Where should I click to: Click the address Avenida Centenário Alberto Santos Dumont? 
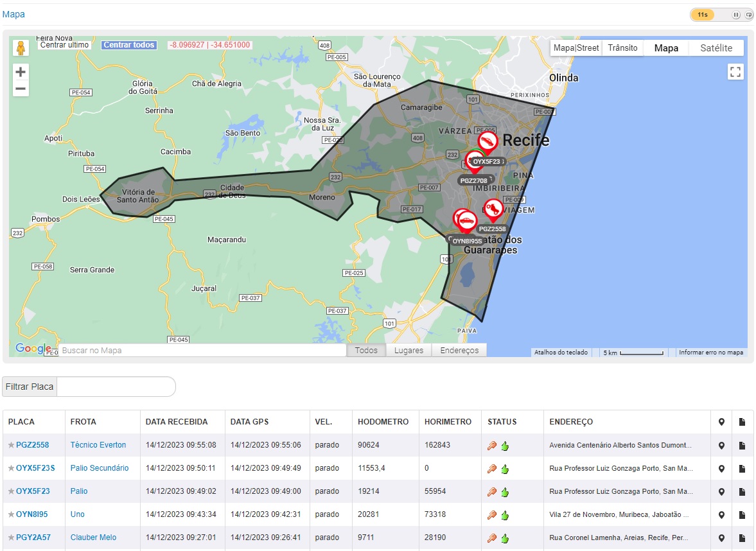[x=620, y=446]
